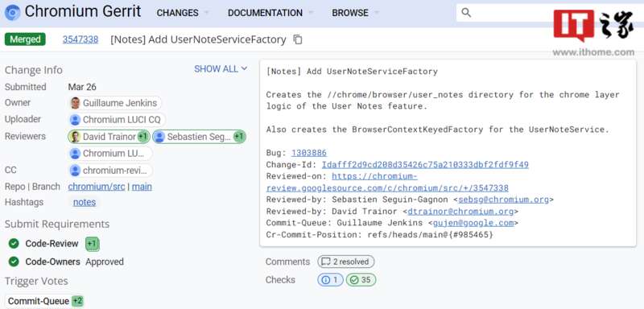Image resolution: width=644 pixels, height=309 pixels.
Task: Open the 1 info checks chip
Action: (x=330, y=280)
